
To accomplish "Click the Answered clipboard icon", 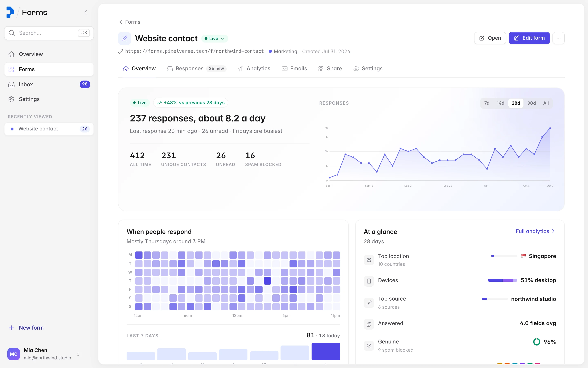I will (369, 324).
